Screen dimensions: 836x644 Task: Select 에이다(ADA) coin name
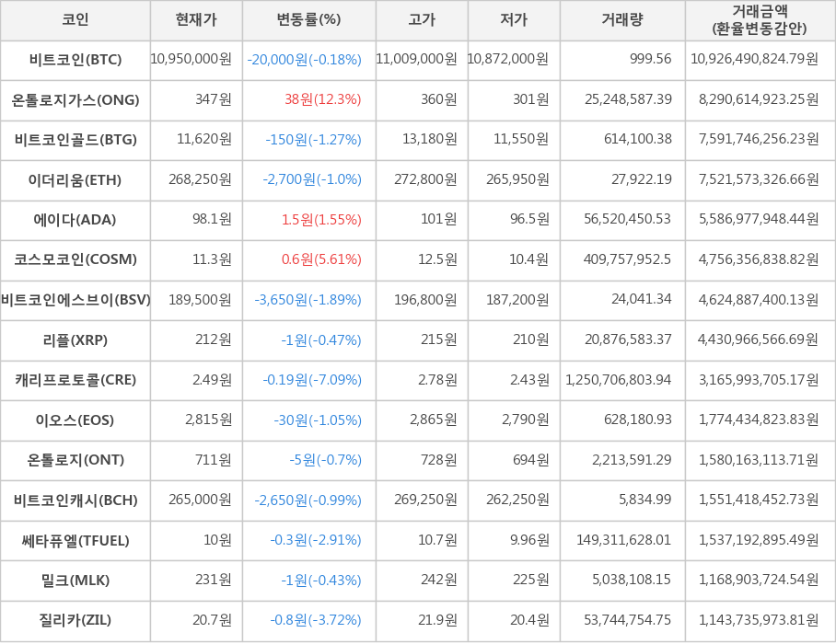(x=75, y=220)
